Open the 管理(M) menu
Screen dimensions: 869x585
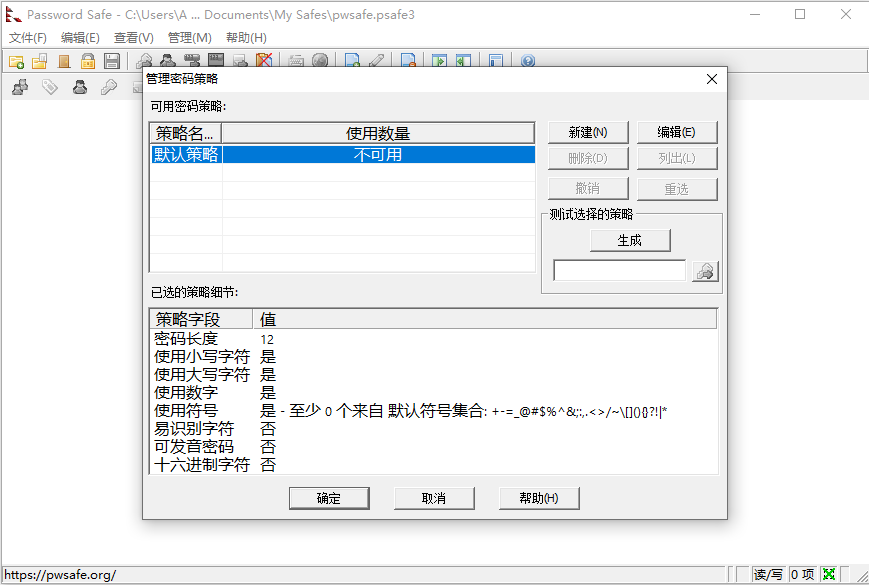coord(191,37)
